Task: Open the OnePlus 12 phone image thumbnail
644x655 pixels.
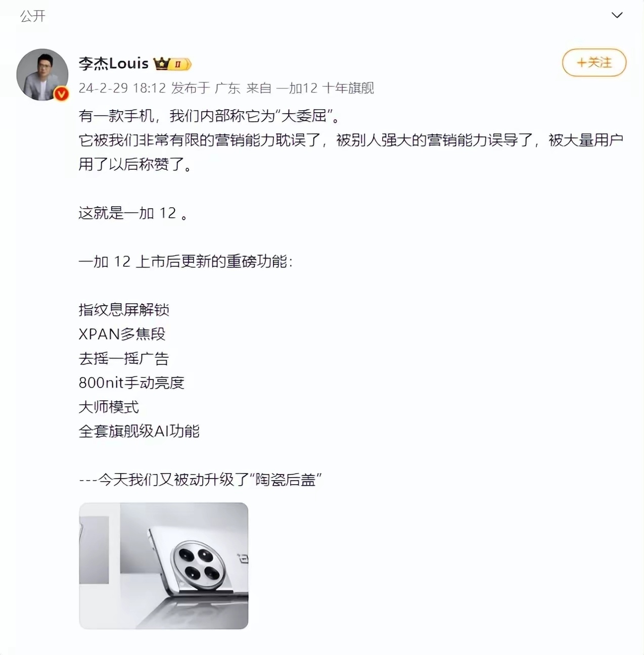Action: coord(164,566)
